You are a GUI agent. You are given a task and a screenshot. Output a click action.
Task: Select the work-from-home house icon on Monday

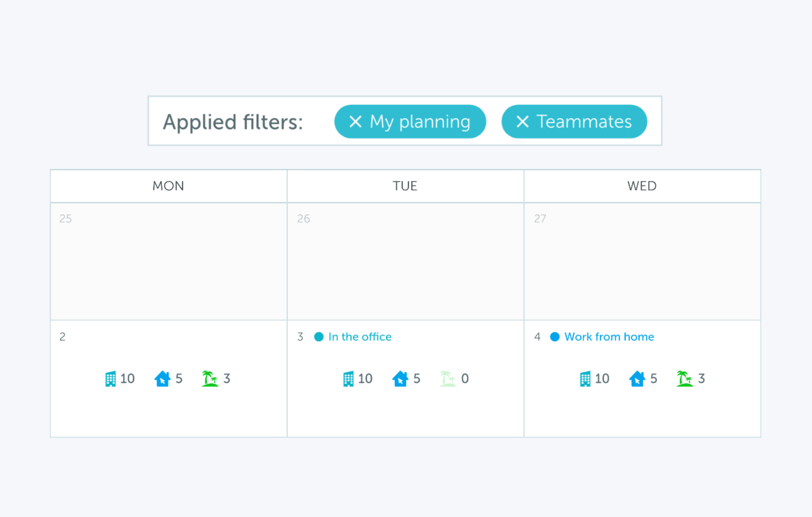pyautogui.click(x=162, y=378)
